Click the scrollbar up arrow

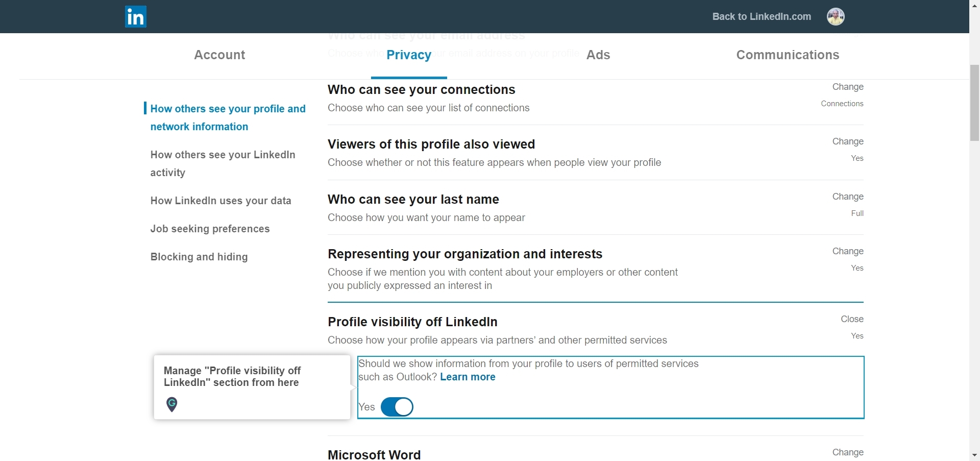point(974,5)
